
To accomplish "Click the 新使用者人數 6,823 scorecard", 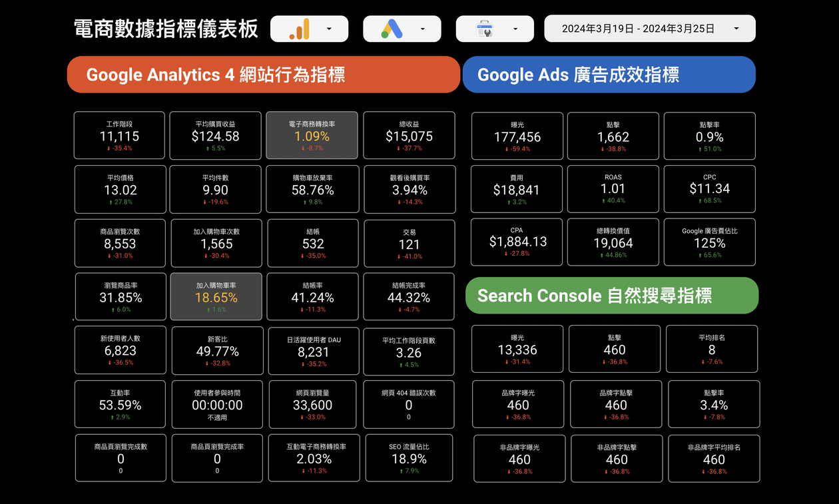I will click(121, 350).
